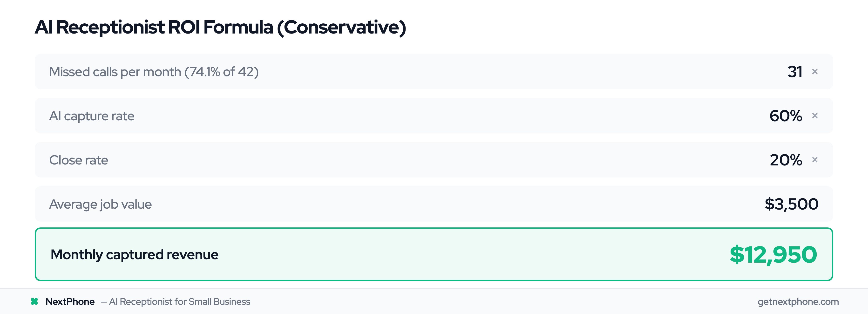Click the multiply symbol next to 60%
The height and width of the screenshot is (314, 868).
815,116
